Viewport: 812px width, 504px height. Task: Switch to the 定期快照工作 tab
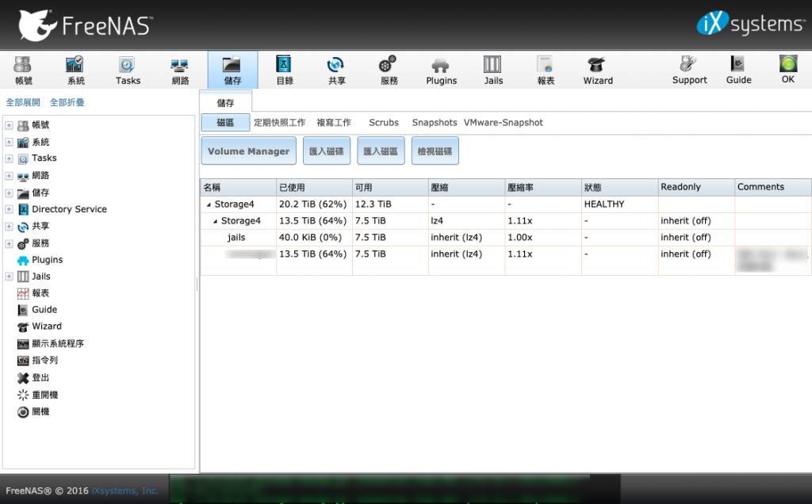280,123
